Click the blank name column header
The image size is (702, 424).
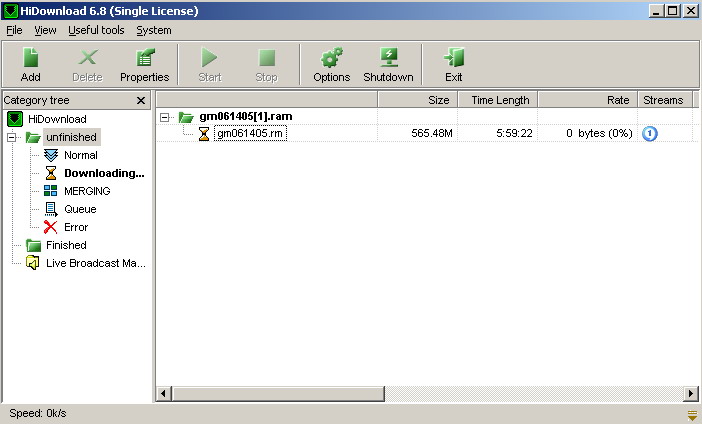(x=267, y=100)
